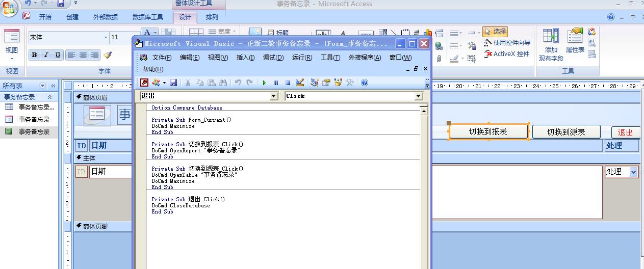
Task: Click View Microsoft Access icon in VBA toolbar
Action: pos(144,83)
